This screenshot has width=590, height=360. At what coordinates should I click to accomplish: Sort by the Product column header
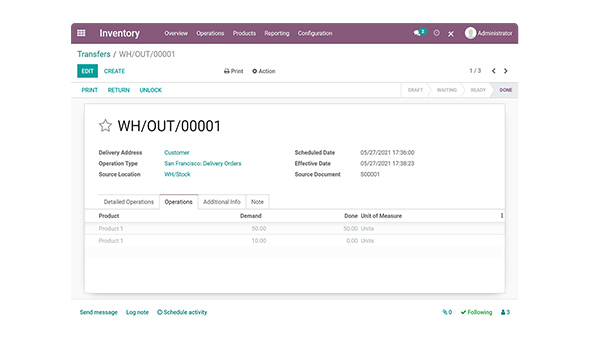coord(109,216)
